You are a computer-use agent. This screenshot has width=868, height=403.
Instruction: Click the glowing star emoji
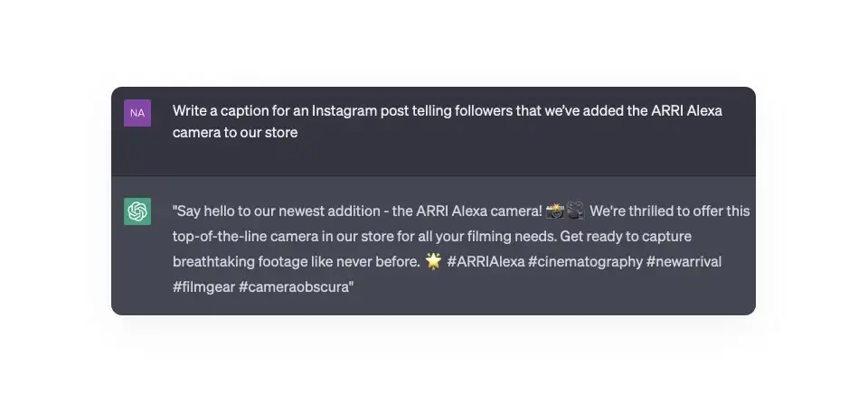pyautogui.click(x=433, y=262)
